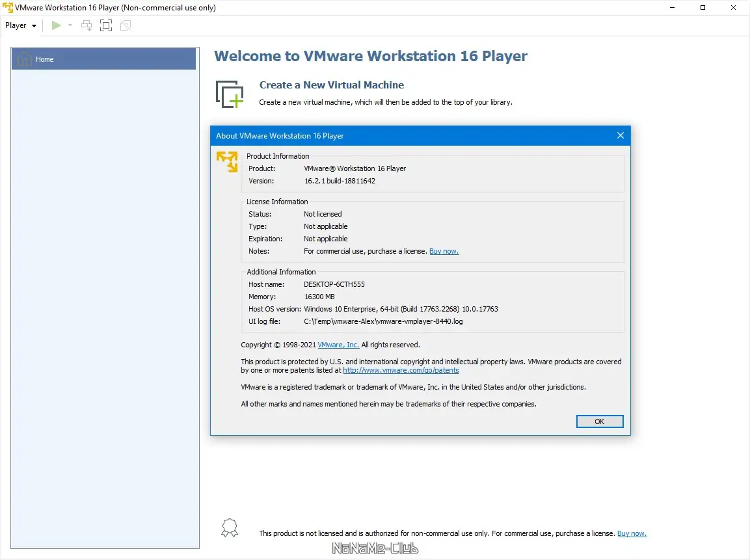Click the green Power On play icon
Viewport: 750px width, 560px height.
(56, 25)
